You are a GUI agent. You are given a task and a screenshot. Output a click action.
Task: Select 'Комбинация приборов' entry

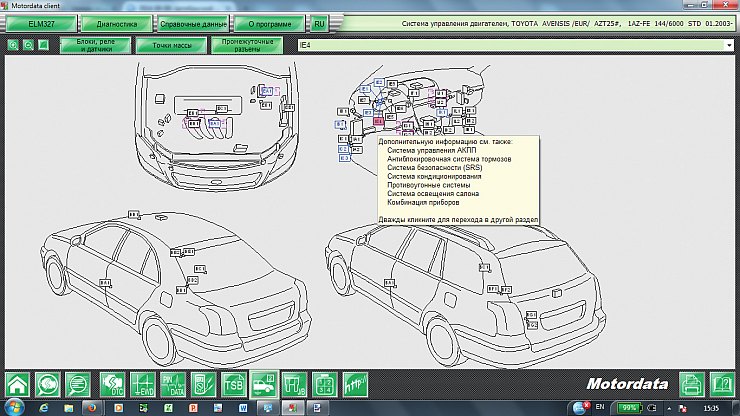423,202
